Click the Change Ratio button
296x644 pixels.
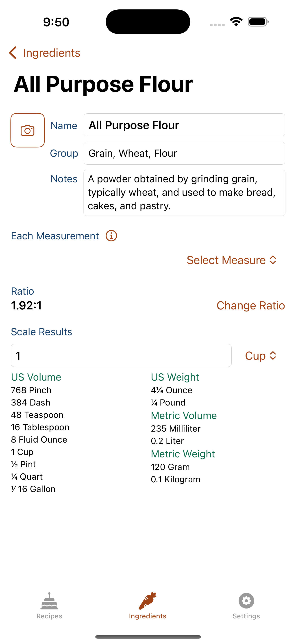pos(250,305)
